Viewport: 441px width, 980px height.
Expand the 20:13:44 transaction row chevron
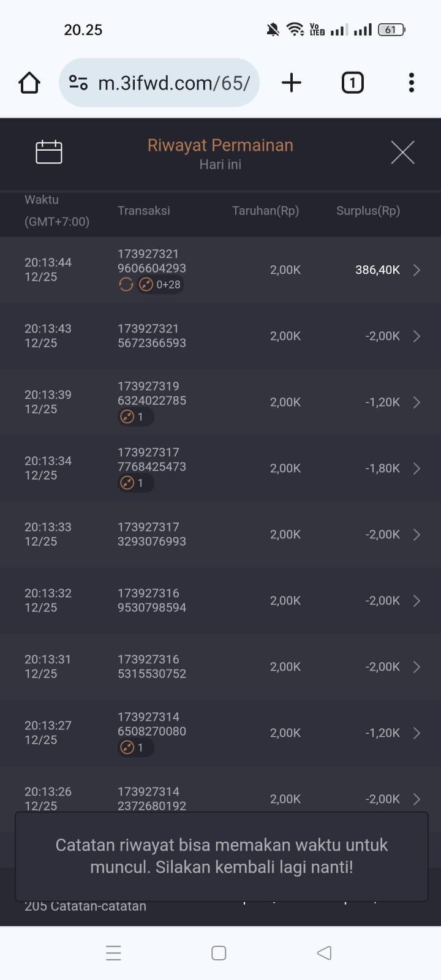pos(417,270)
